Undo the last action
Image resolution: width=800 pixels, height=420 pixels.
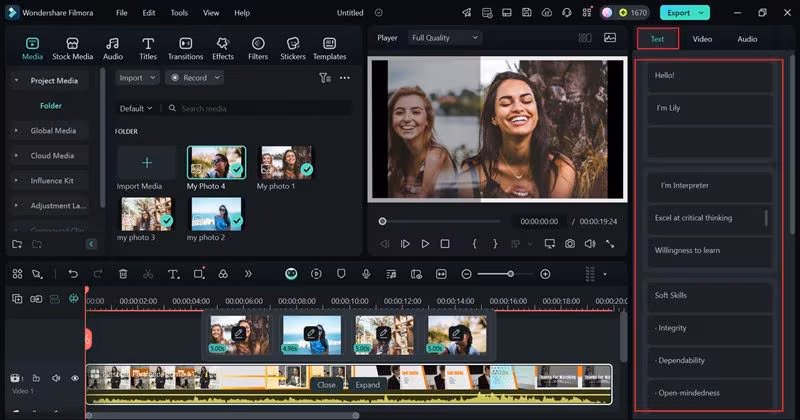click(73, 274)
